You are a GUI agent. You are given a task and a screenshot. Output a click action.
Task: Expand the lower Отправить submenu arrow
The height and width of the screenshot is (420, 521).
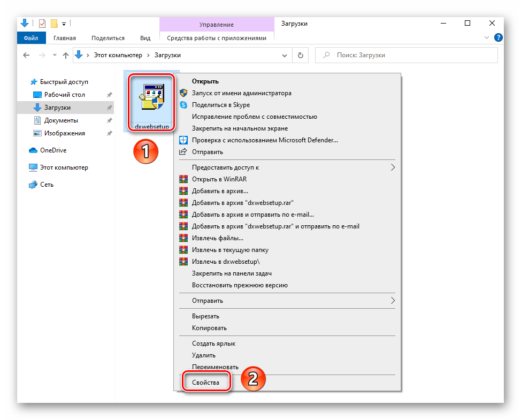click(x=393, y=301)
